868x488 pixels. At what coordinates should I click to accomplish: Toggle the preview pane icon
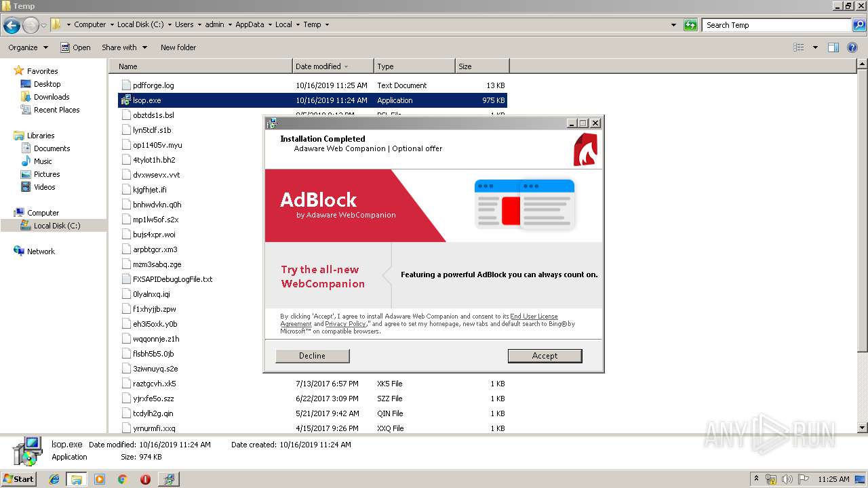(x=833, y=47)
